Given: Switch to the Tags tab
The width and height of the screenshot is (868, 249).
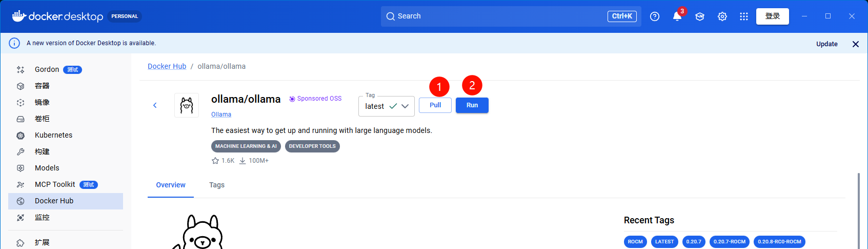Looking at the screenshot, I should coord(217,185).
